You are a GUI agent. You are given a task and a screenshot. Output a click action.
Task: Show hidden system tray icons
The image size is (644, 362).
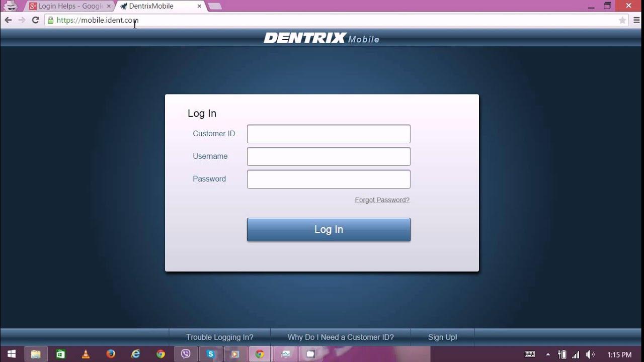(x=548, y=354)
